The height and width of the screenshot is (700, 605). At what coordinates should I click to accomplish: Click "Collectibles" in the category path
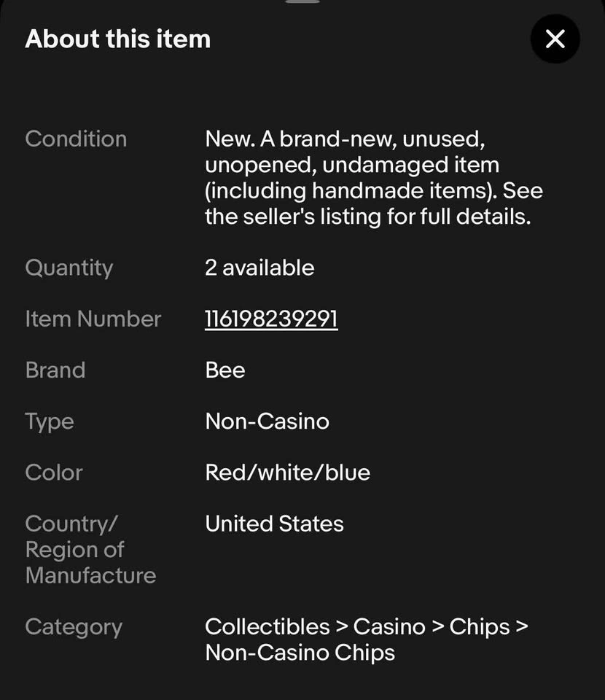click(x=268, y=626)
